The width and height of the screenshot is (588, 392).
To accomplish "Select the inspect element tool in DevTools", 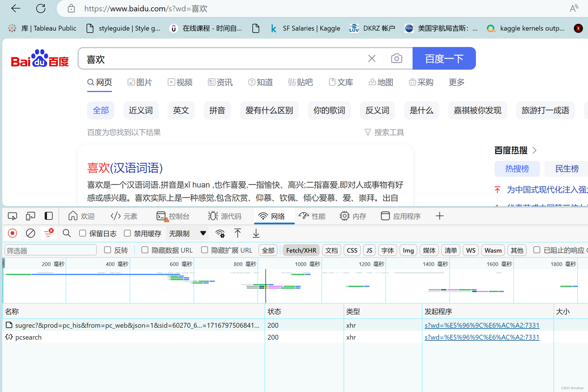I will (12, 216).
